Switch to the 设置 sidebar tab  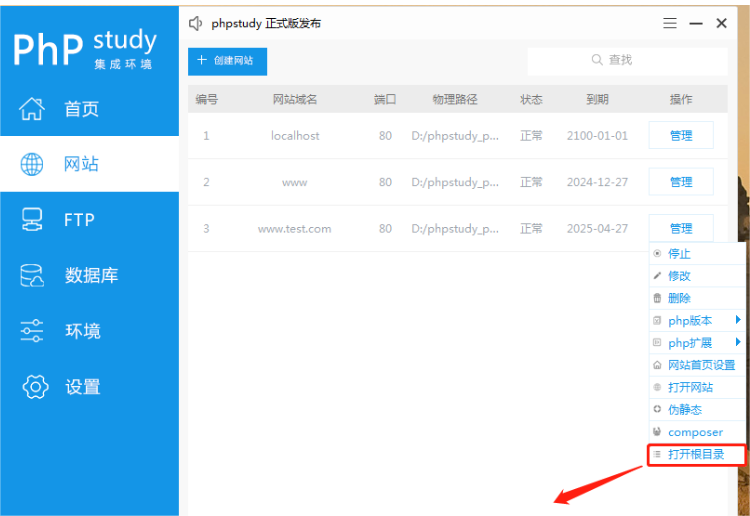click(x=89, y=386)
